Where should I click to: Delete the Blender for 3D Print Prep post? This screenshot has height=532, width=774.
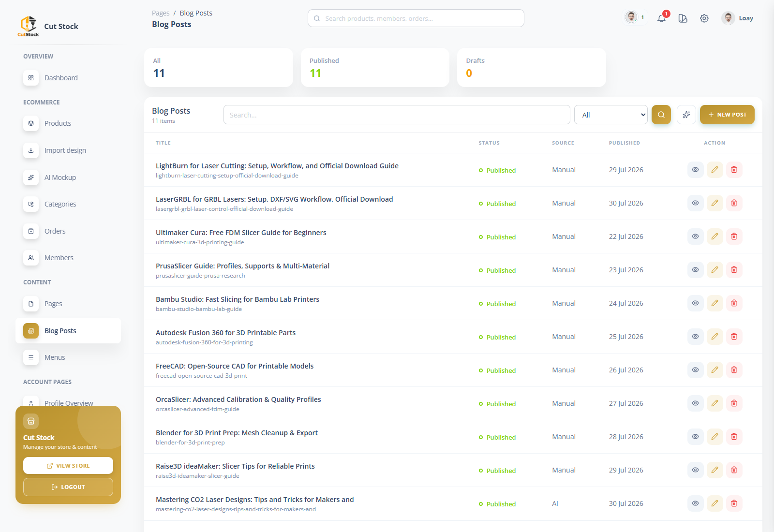[734, 437]
